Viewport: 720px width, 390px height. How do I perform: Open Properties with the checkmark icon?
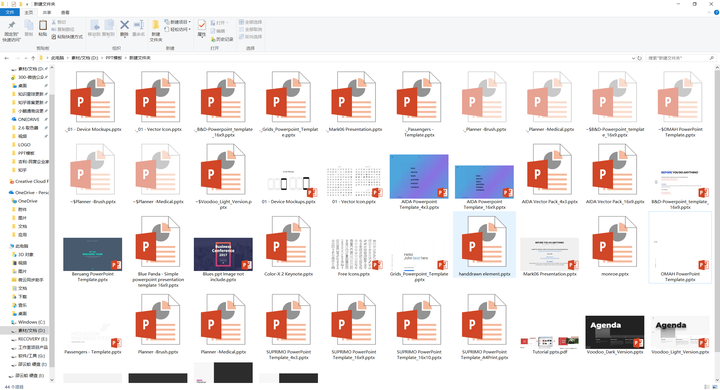pos(202,25)
